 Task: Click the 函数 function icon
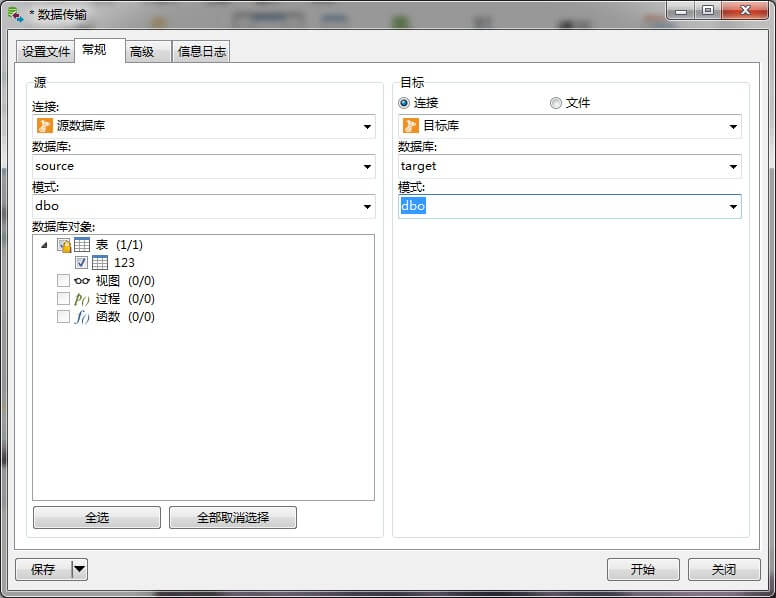coord(82,317)
